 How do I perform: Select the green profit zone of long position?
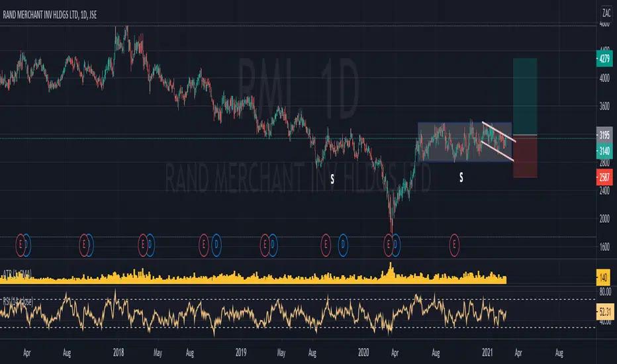[x=525, y=97]
